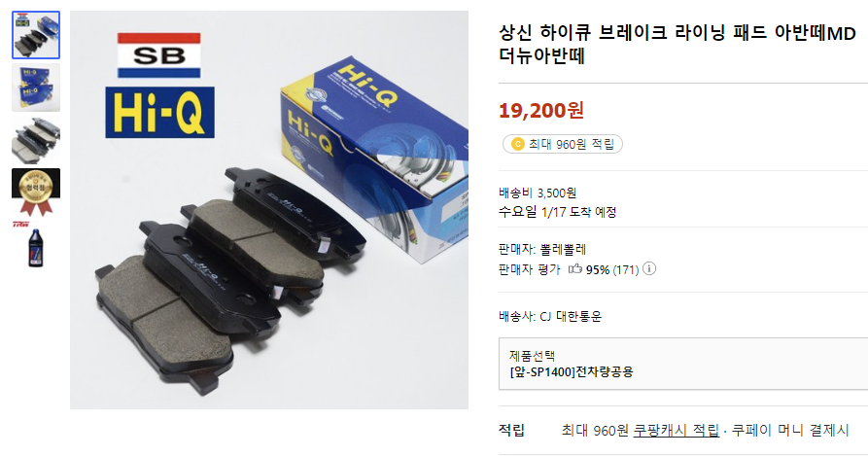Select second thumbnail with Hi-Q boxes

(x=36, y=88)
